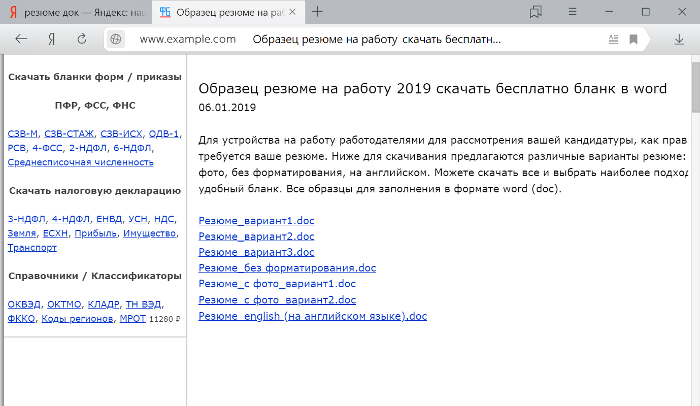Close the Образец резюме tab
Viewport: 700px width, 406px height.
point(292,12)
